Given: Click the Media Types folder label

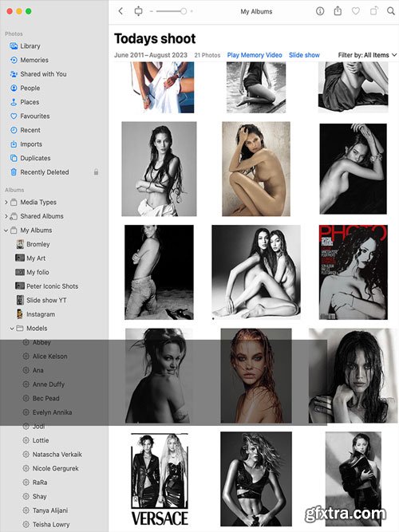Looking at the screenshot, I should (38, 203).
